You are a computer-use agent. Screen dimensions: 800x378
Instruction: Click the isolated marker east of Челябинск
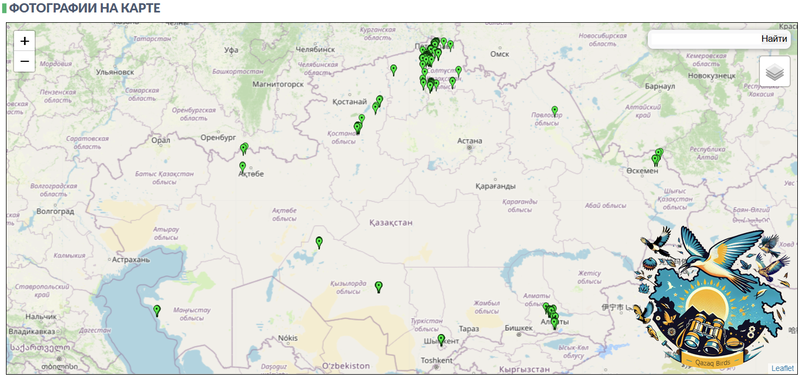[x=393, y=69]
